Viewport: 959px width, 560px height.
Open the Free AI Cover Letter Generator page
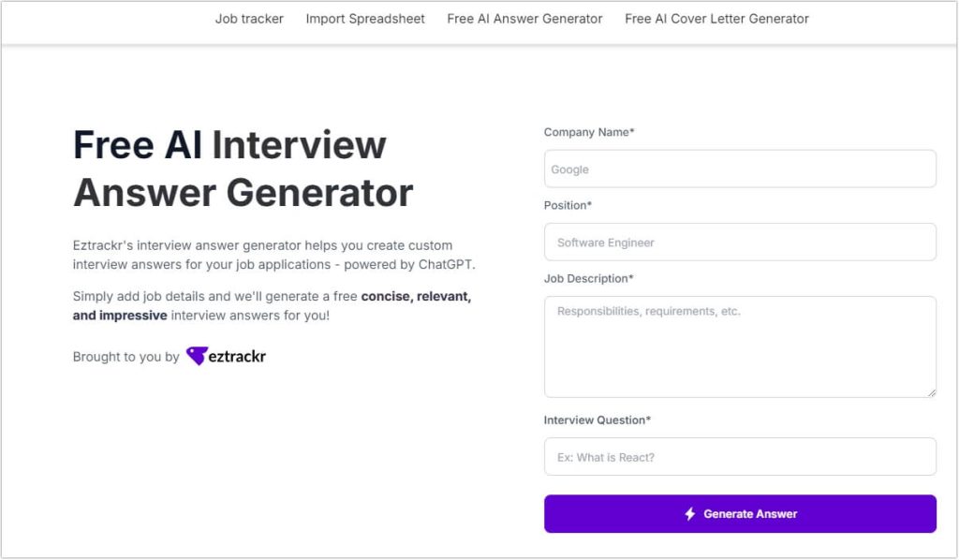pos(716,18)
